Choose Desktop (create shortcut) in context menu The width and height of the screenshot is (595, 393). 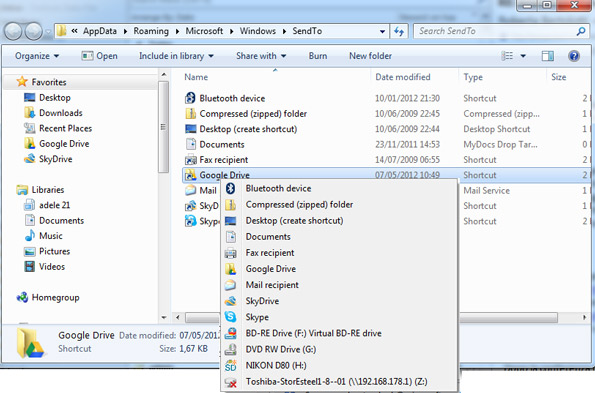pos(339,220)
